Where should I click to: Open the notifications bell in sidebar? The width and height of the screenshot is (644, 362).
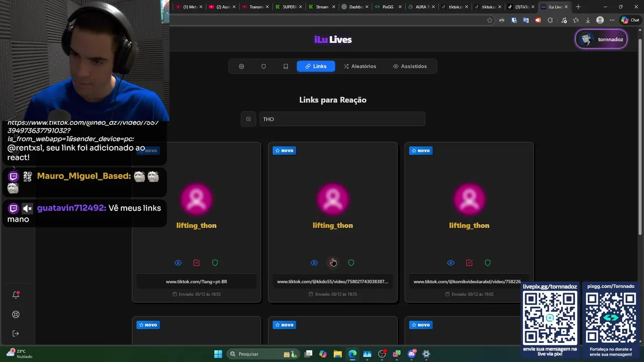point(16,295)
